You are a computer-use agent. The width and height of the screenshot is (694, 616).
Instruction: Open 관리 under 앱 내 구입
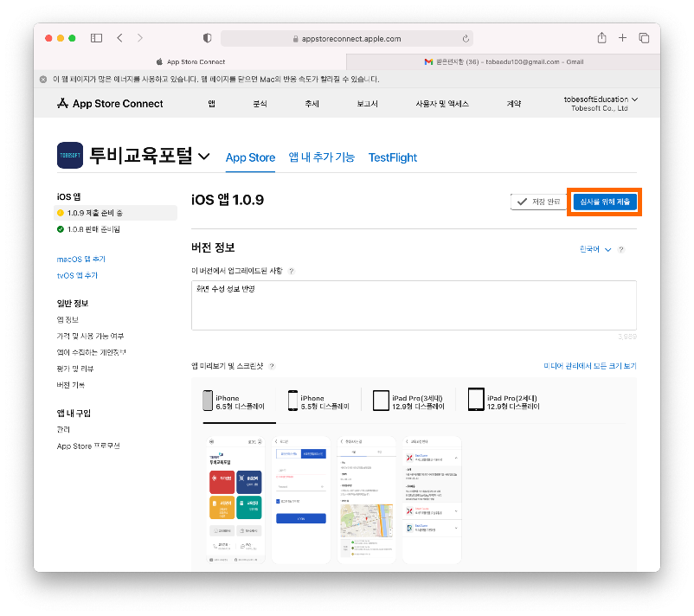coord(63,429)
